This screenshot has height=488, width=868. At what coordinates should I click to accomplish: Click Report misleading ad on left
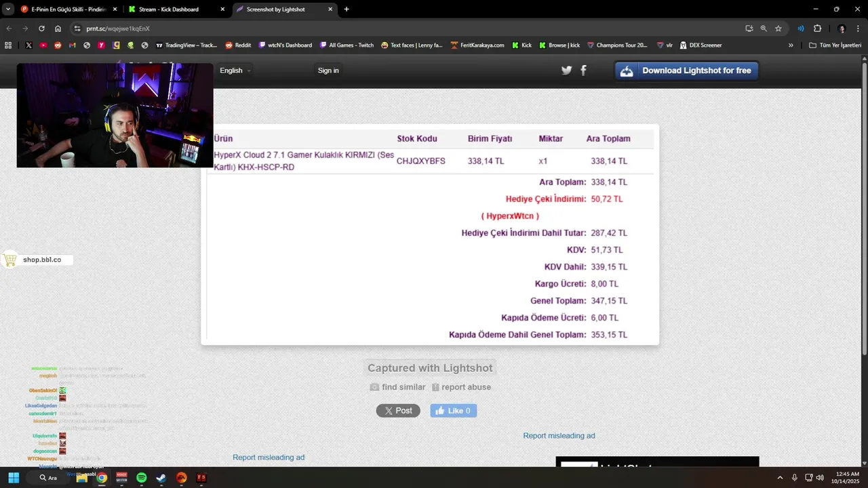269,457
